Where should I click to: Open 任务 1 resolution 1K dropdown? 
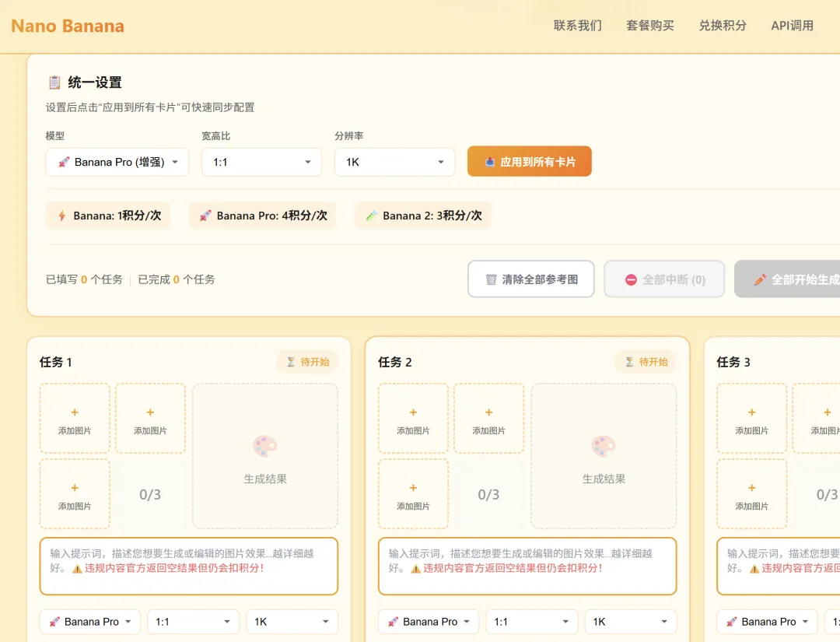point(292,622)
